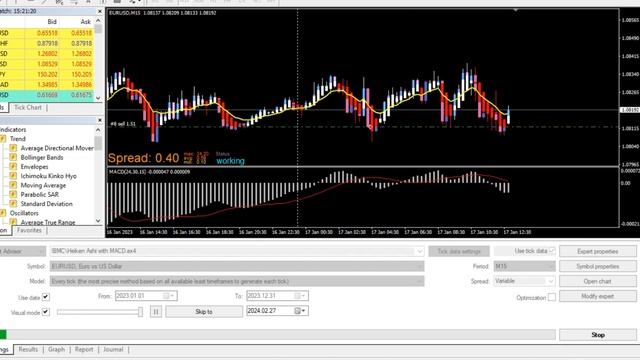Viewport: 640px width, 360px height.
Task: Click the Moving Average indicator icon
Action: click(13, 185)
